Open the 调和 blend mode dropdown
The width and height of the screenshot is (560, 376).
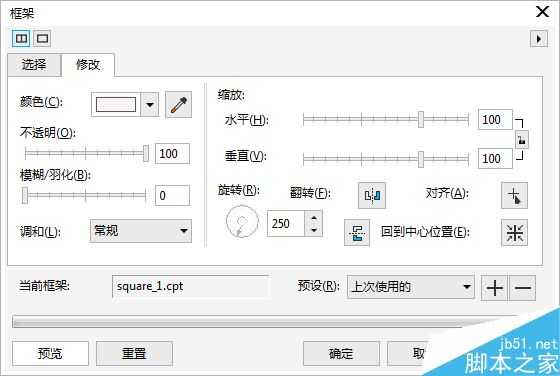tap(141, 231)
